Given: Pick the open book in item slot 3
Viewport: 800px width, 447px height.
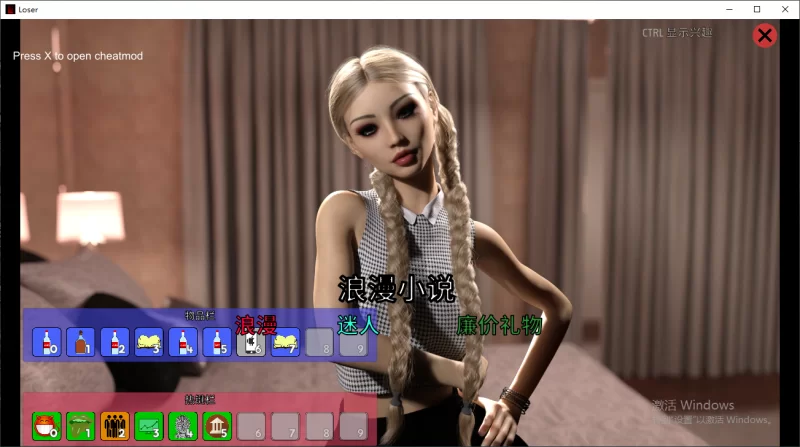Looking at the screenshot, I should click(x=149, y=342).
